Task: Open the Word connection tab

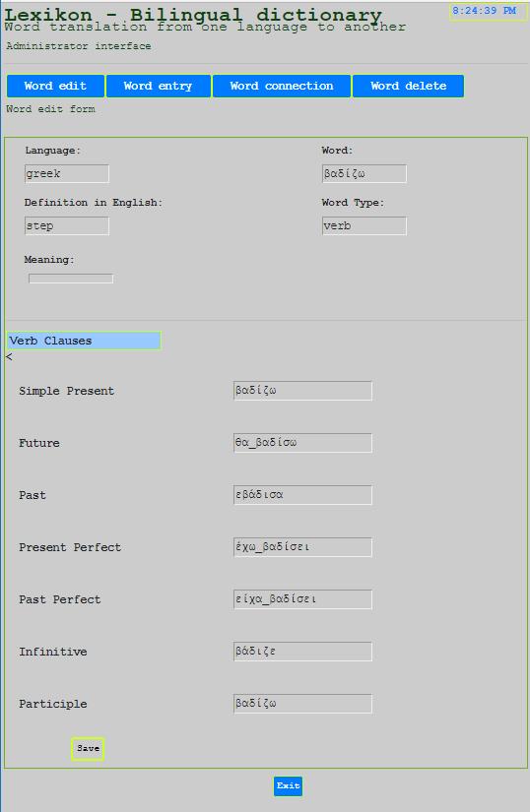Action: [282, 86]
